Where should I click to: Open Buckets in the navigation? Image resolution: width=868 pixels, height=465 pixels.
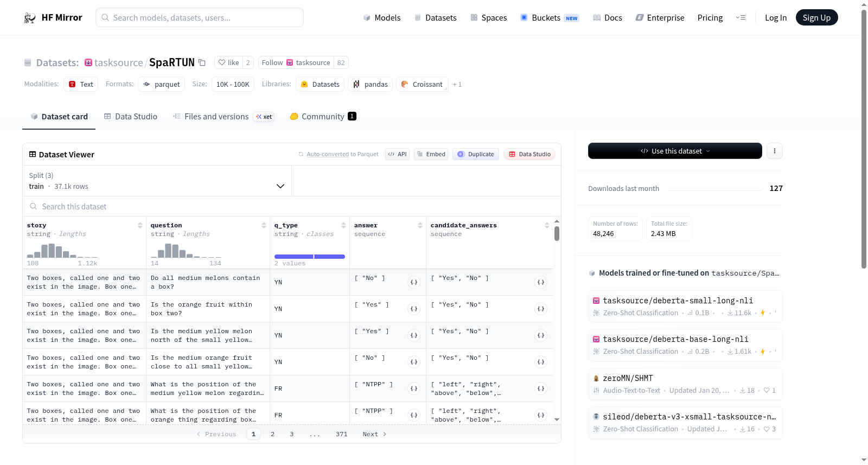[x=550, y=18]
